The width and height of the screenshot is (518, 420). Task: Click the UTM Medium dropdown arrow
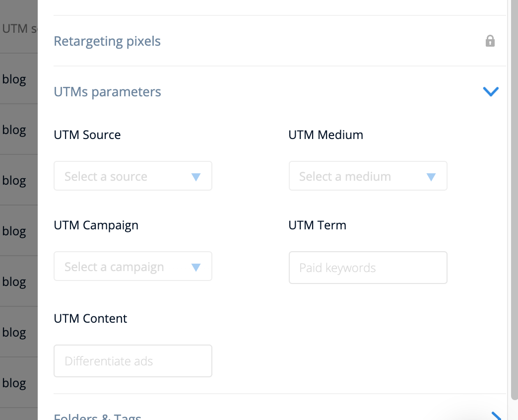click(x=431, y=177)
